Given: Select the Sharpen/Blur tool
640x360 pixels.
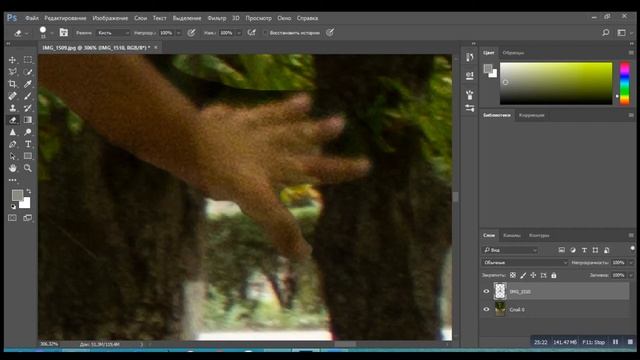Looking at the screenshot, I should (13, 132).
